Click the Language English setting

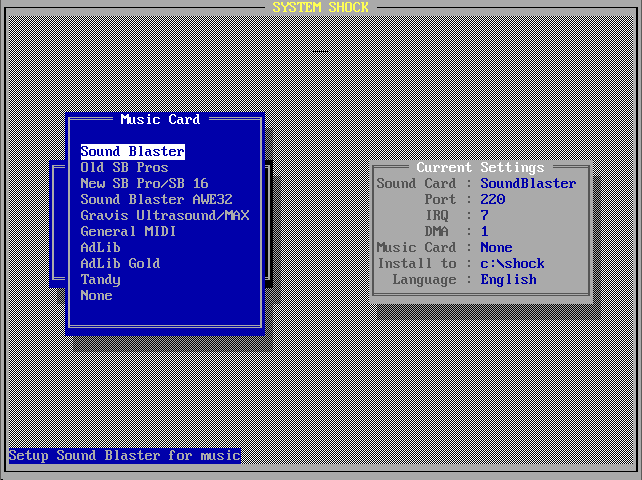click(508, 280)
